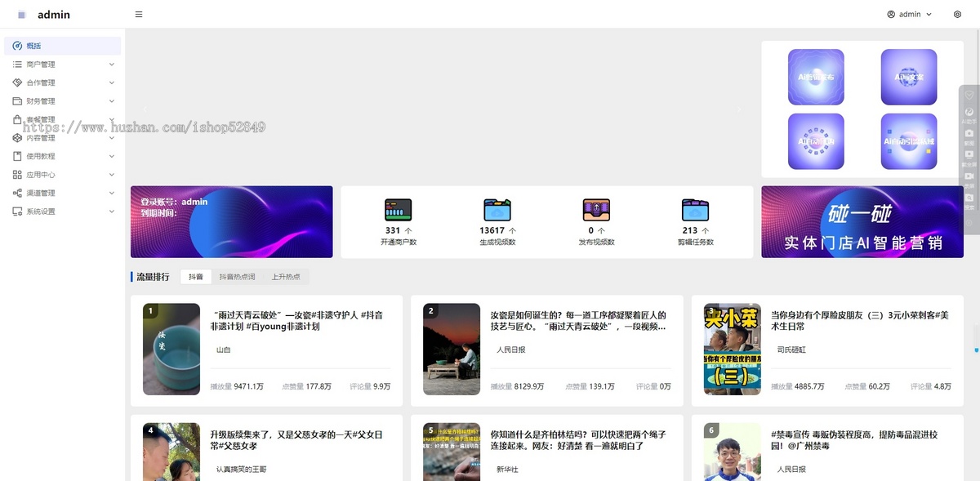The width and height of the screenshot is (980, 481).
Task: Click the 内容管理 cube icon
Action: click(17, 138)
